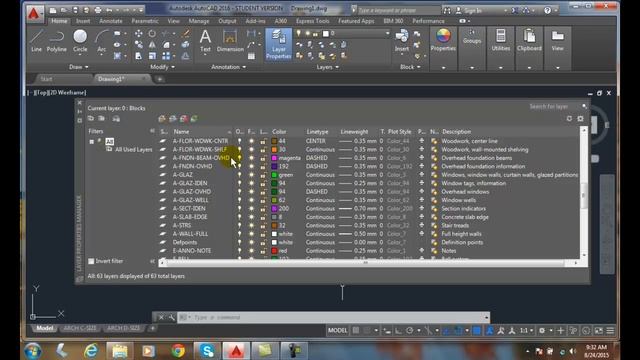Toggle Lock icon for A-SECT-IDEN layer
Viewport: 640px width, 360px height.
tap(263, 209)
